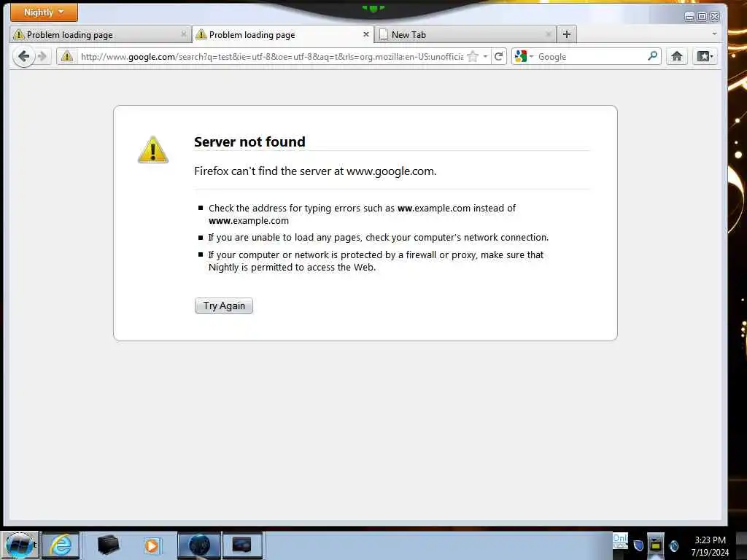Open the monitor window taskbar button
The width and height of the screenshot is (747, 560).
point(242,545)
